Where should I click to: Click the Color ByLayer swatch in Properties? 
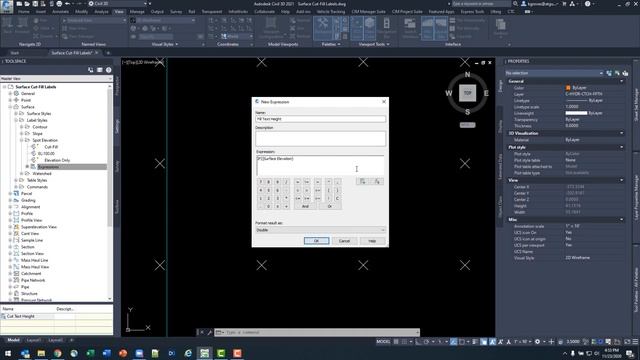pos(568,88)
